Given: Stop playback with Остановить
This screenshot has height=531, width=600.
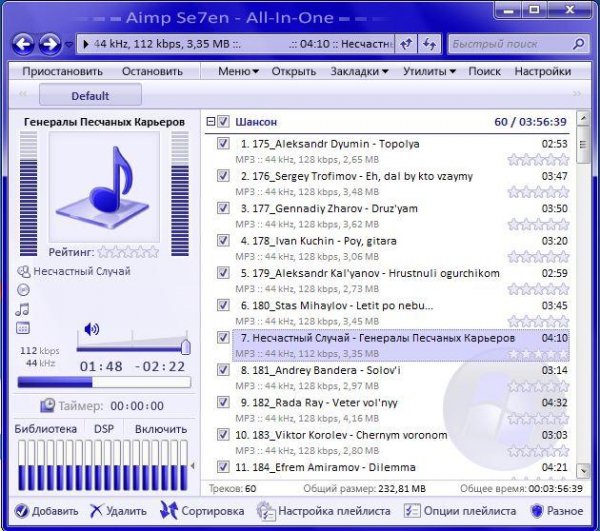Looking at the screenshot, I should tap(152, 72).
